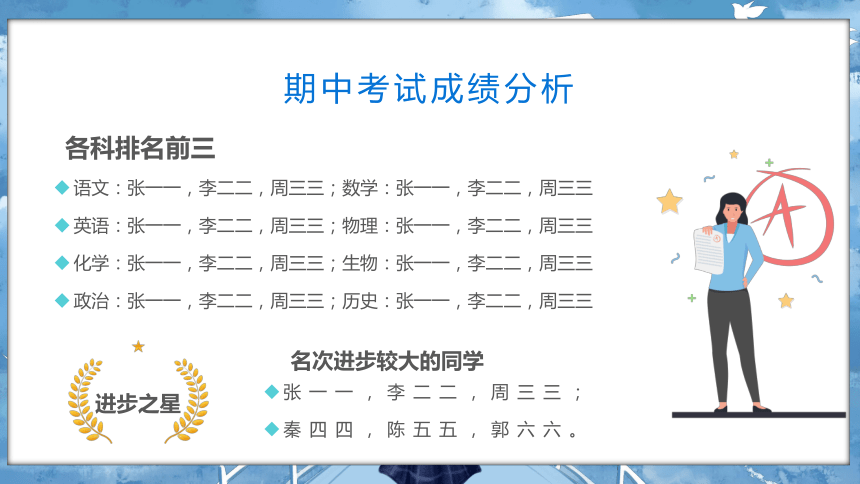Select the heading 各科排名前三

click(x=140, y=148)
